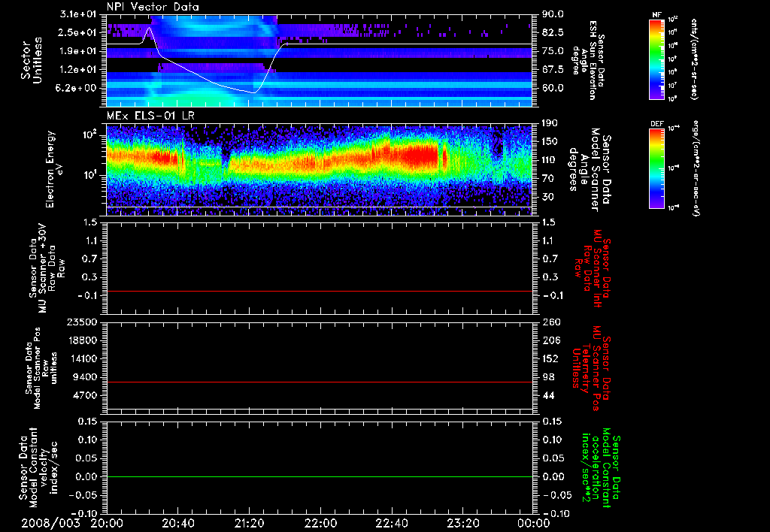Click the '2008/003' date label

[50, 523]
